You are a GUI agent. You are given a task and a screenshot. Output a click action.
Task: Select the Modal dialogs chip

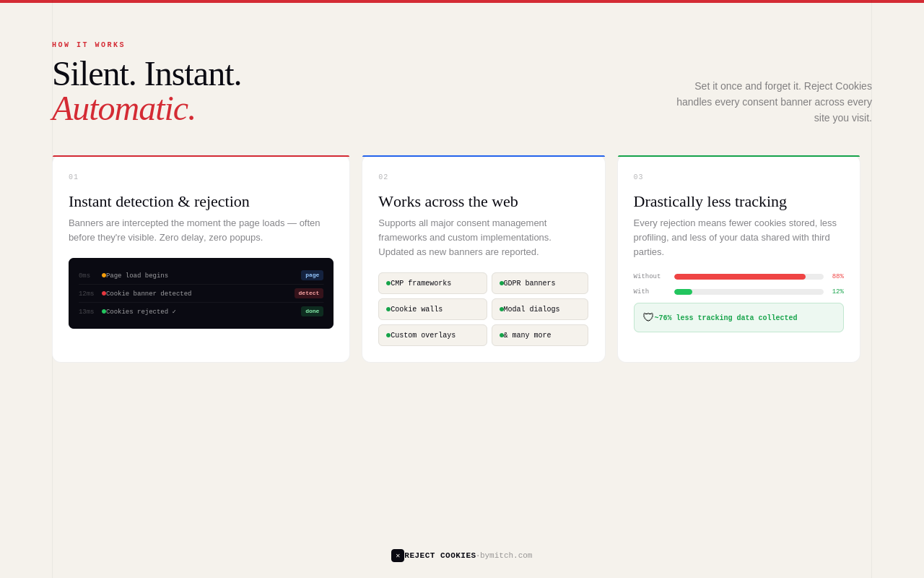(540, 309)
